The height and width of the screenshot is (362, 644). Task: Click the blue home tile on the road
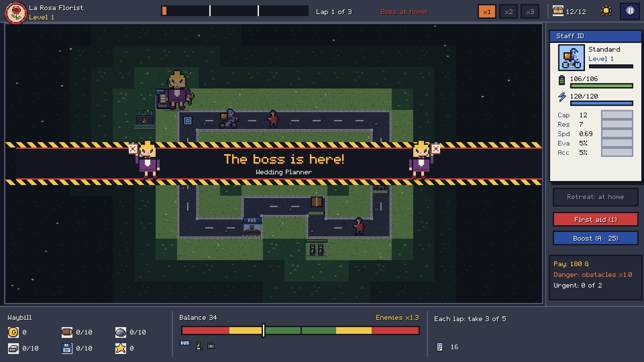(x=188, y=121)
